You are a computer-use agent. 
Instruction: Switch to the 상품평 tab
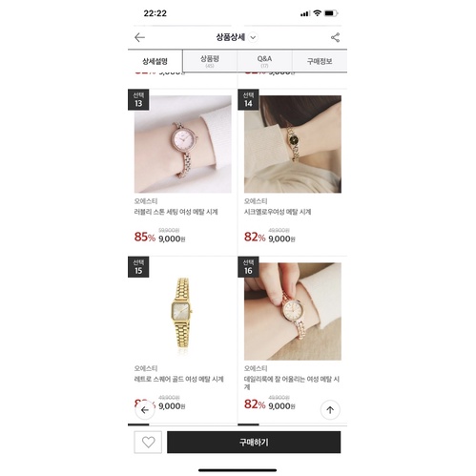click(x=210, y=61)
